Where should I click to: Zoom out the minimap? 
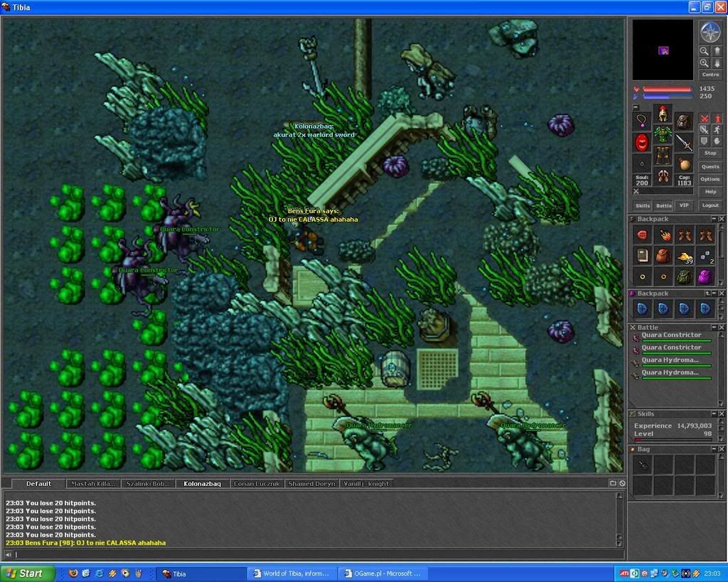[x=705, y=51]
